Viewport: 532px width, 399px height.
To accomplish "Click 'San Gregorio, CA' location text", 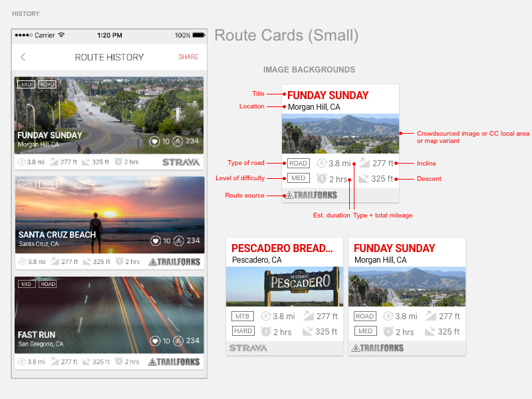I will click(x=41, y=344).
